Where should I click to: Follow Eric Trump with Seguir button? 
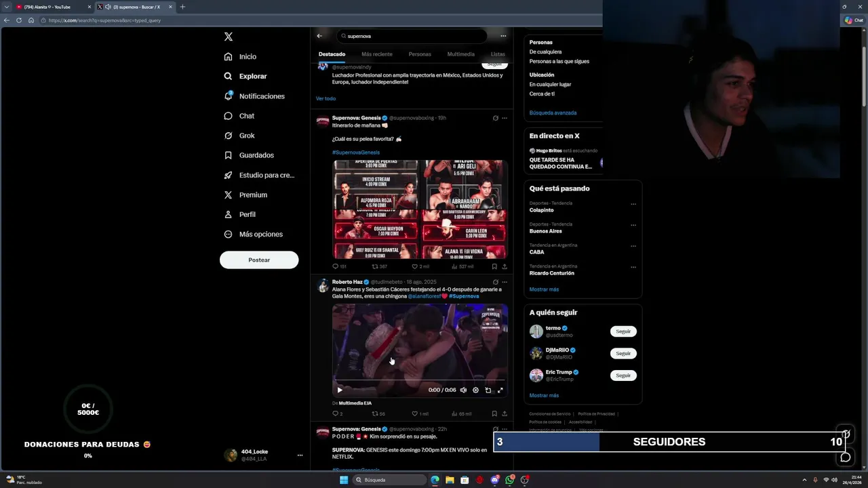click(x=623, y=375)
